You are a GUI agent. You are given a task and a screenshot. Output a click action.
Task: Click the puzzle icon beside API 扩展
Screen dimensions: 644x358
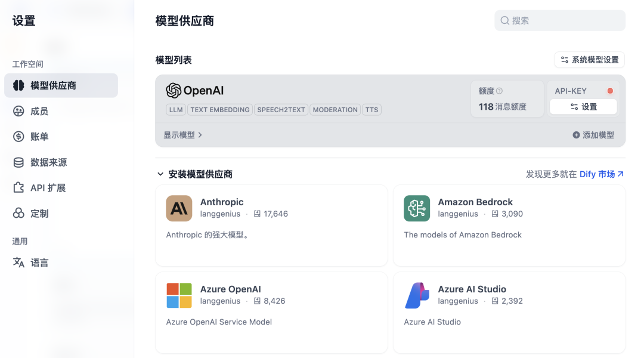18,187
